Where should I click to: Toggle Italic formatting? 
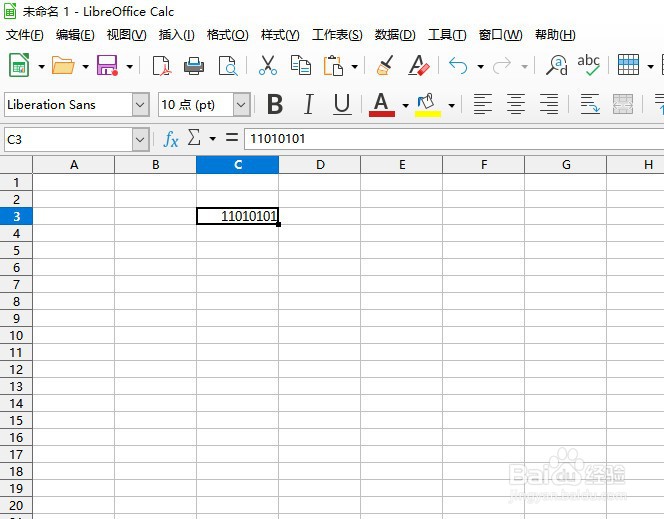tap(309, 104)
